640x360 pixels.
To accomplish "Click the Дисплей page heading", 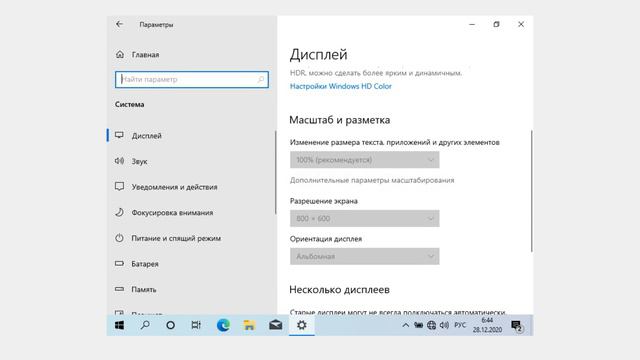I will coord(318,55).
